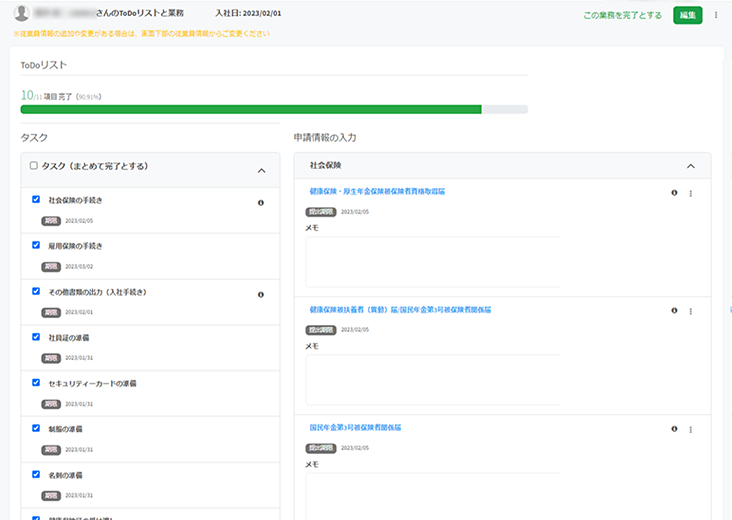The image size is (732, 520).
Task: Open the page options menu next to 編集
Action: coord(716,15)
